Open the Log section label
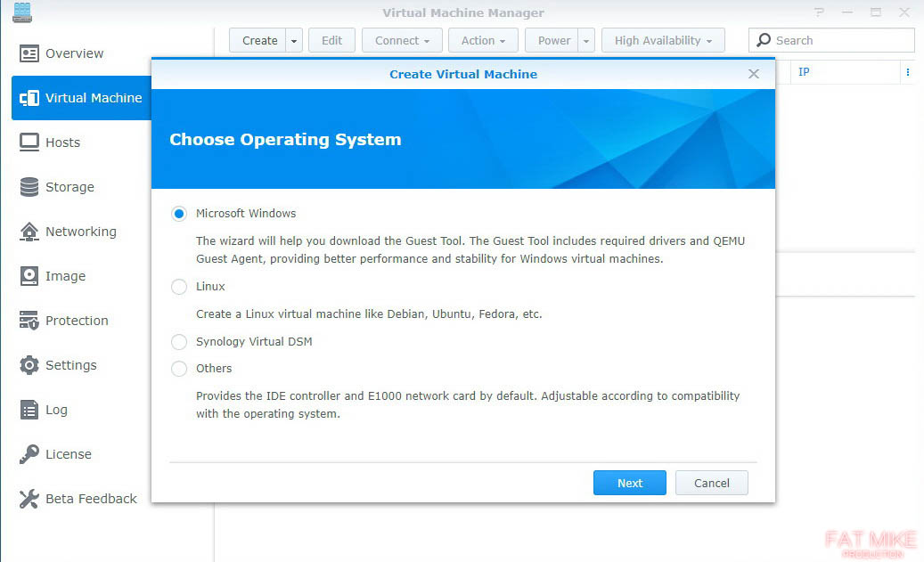 pos(56,410)
